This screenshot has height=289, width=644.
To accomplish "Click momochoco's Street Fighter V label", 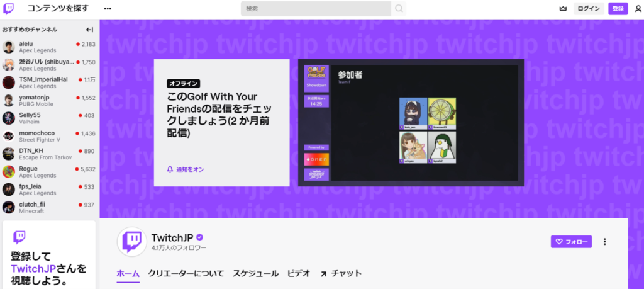I will [40, 140].
